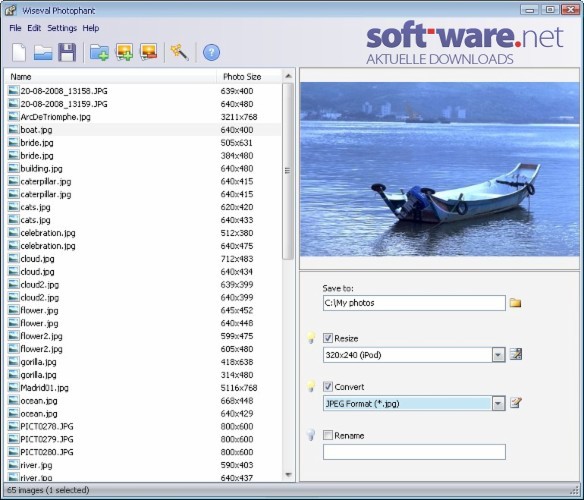Enable the Rename checkbox
Image resolution: width=584 pixels, height=500 pixels.
coord(328,435)
